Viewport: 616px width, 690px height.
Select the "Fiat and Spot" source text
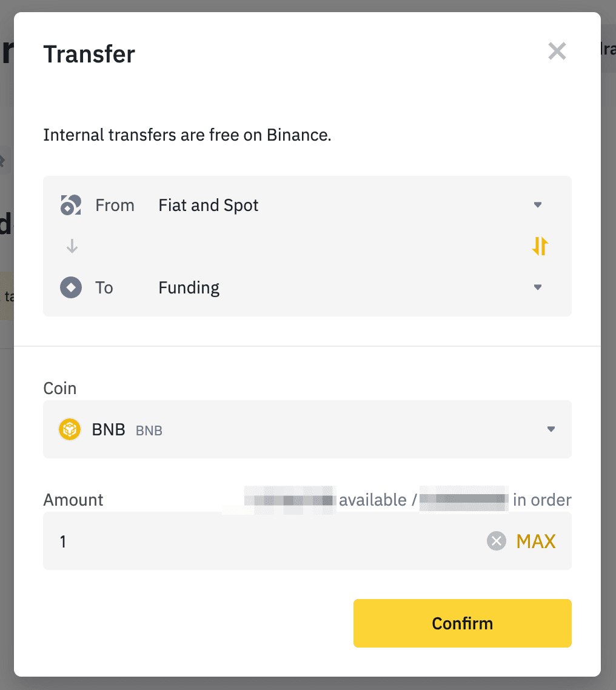pos(208,206)
